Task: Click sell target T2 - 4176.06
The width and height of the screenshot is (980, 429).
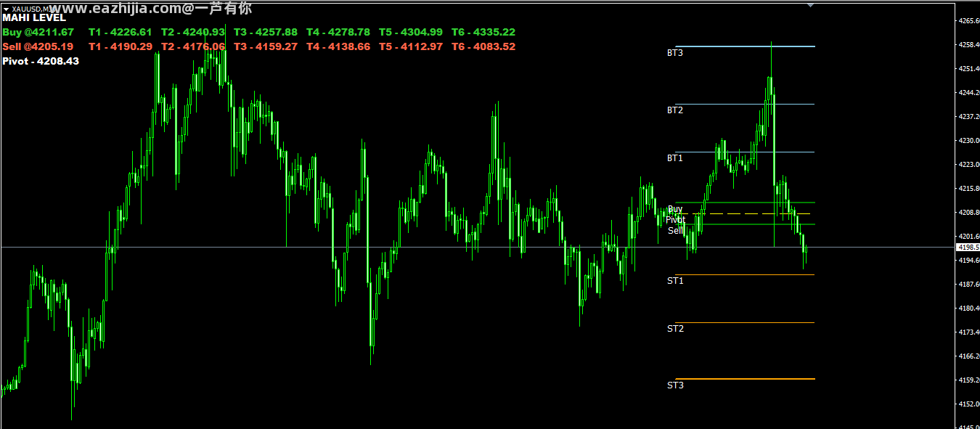Action: tap(193, 46)
